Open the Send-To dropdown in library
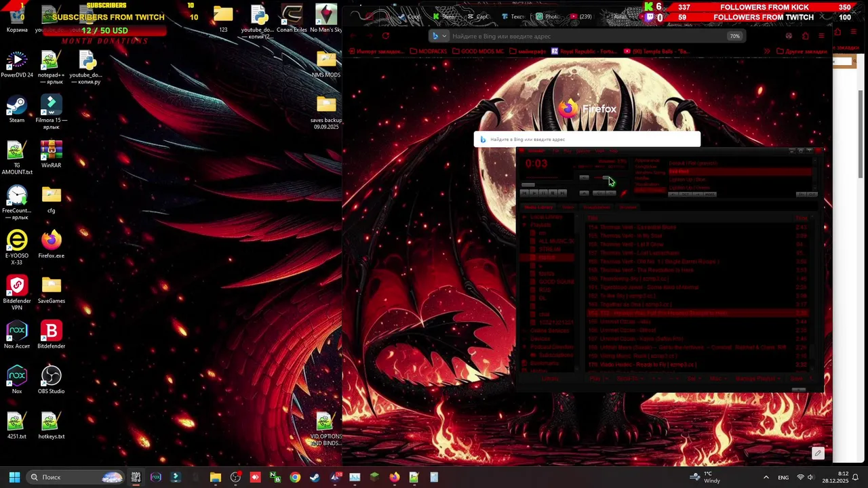 (630, 378)
